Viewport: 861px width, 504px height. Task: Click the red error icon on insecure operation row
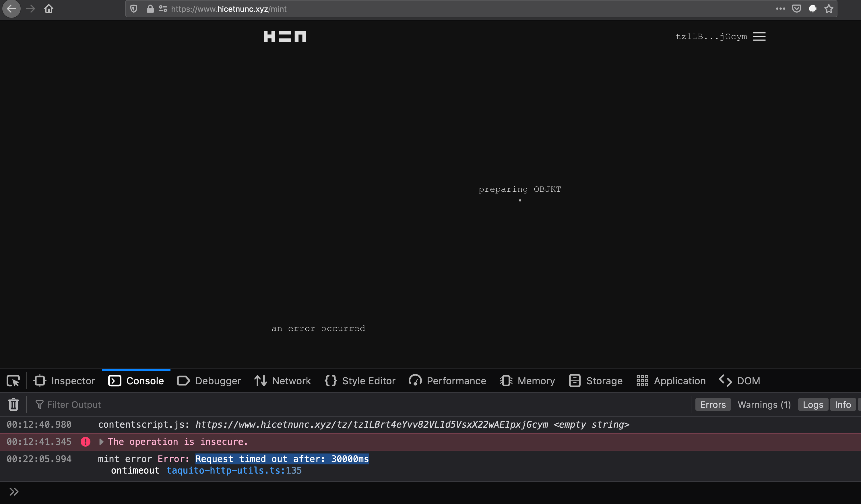(86, 442)
